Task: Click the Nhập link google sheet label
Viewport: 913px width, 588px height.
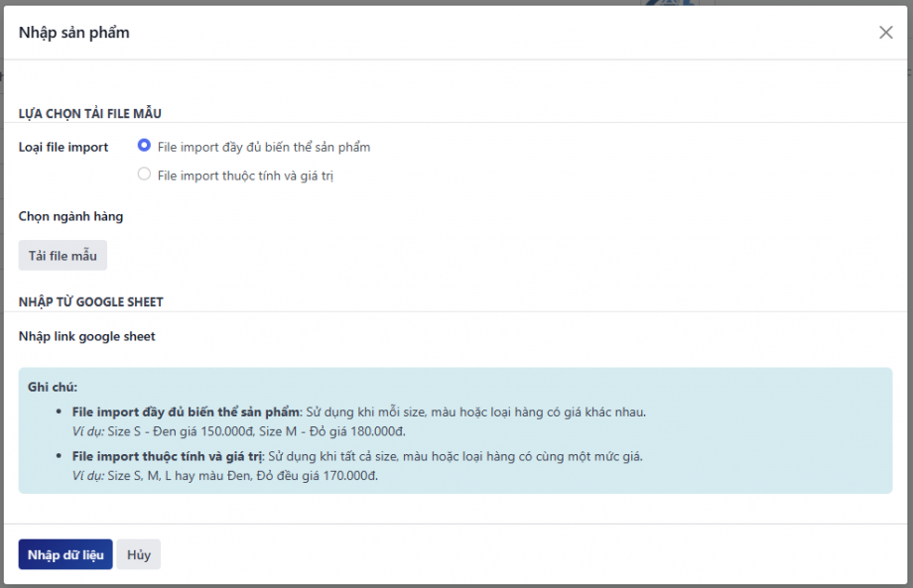Action: coord(87,336)
